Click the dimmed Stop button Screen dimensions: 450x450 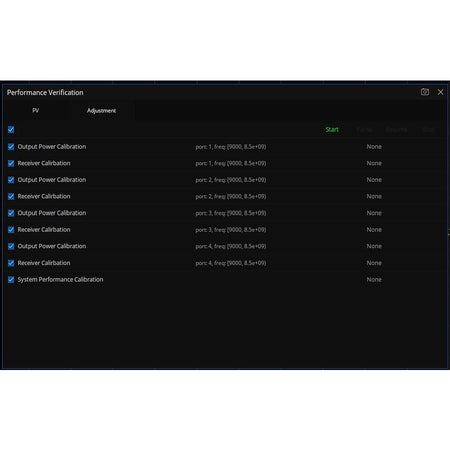point(428,129)
